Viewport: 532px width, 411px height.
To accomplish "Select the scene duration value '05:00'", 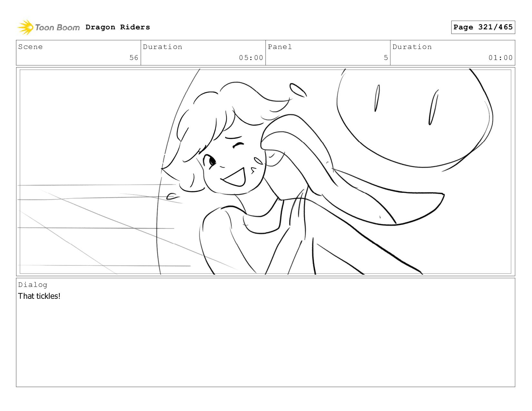I will pos(251,58).
